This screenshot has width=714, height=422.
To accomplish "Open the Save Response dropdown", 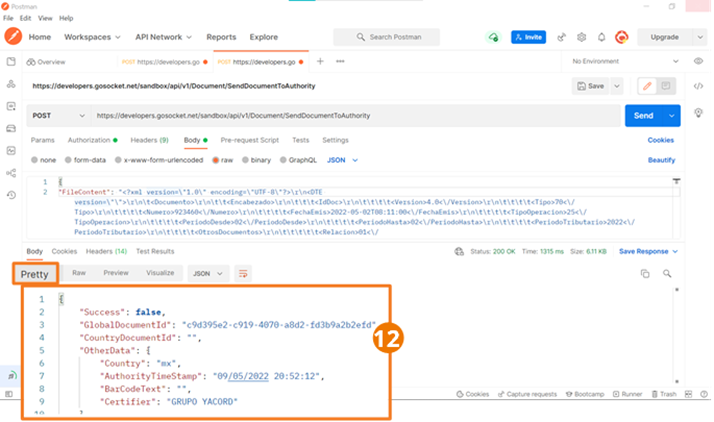I will pyautogui.click(x=648, y=251).
